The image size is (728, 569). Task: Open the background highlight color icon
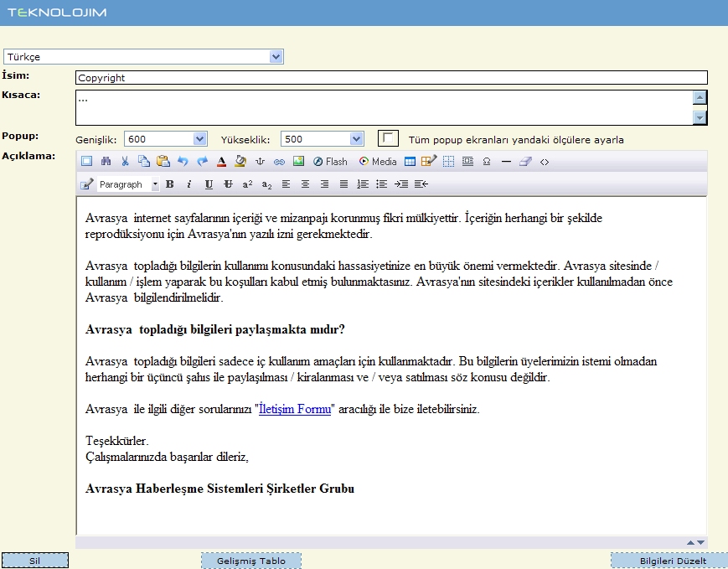tap(240, 161)
